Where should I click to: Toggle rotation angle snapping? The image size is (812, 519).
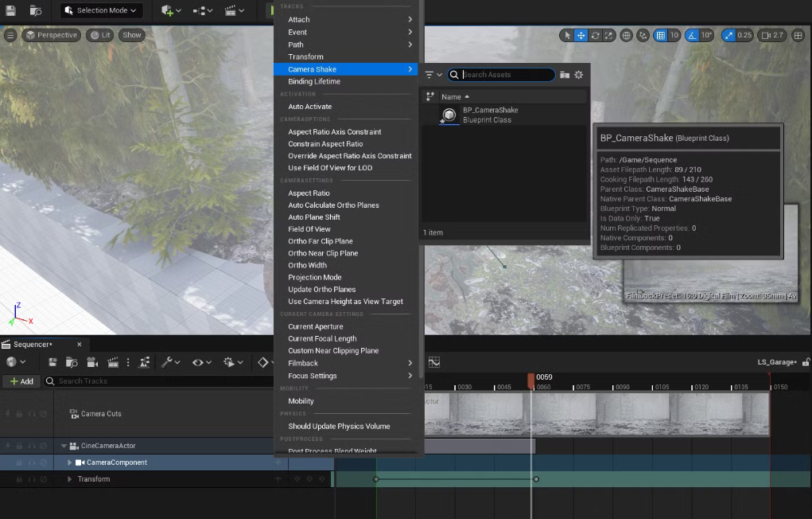[x=693, y=35]
